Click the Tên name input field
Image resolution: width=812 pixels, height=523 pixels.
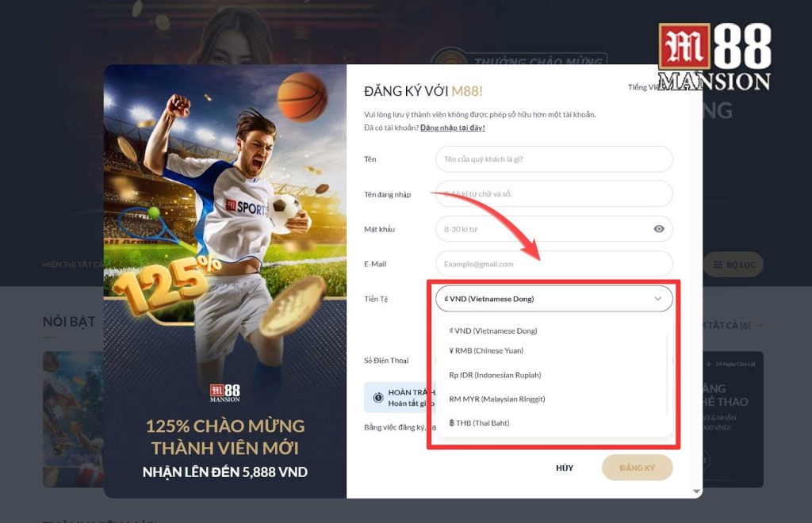554,158
